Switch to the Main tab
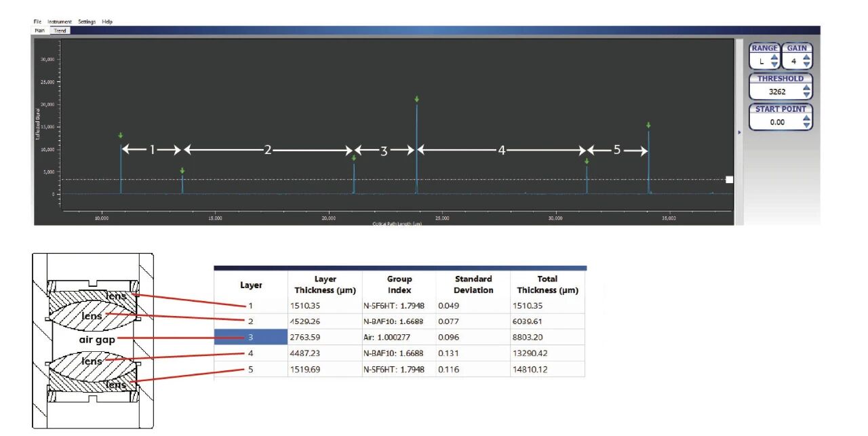This screenshot has height=436, width=868. tap(40, 31)
